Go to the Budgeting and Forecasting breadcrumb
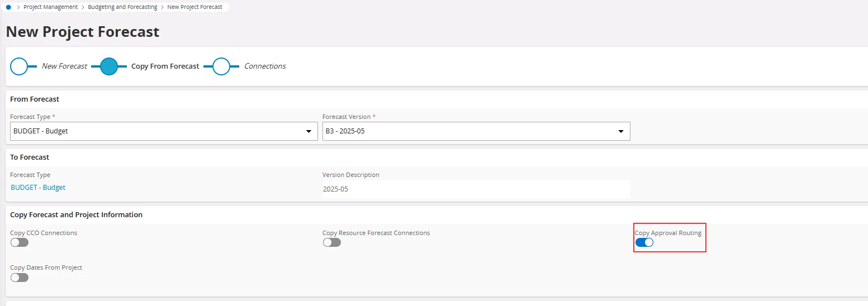 [122, 7]
